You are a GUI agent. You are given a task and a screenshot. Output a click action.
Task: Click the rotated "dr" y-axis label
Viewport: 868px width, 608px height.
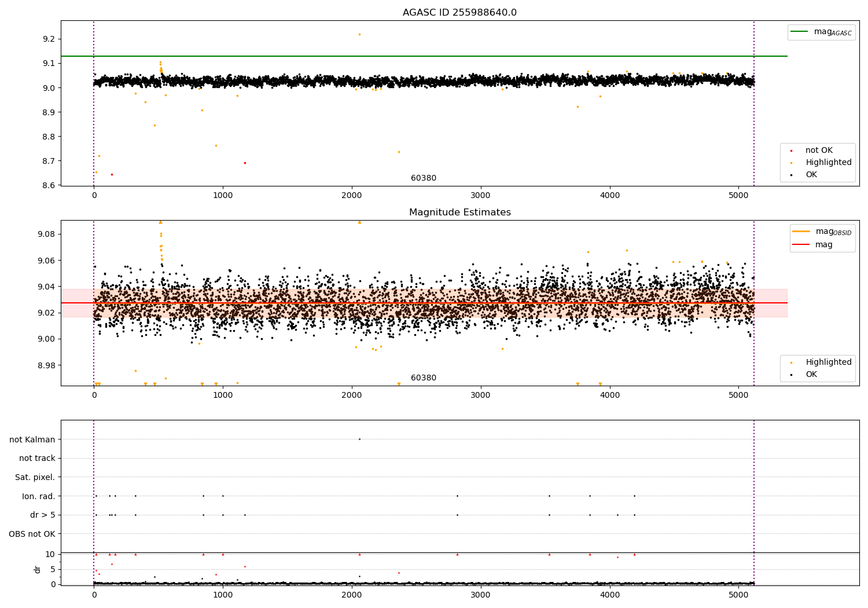click(38, 569)
